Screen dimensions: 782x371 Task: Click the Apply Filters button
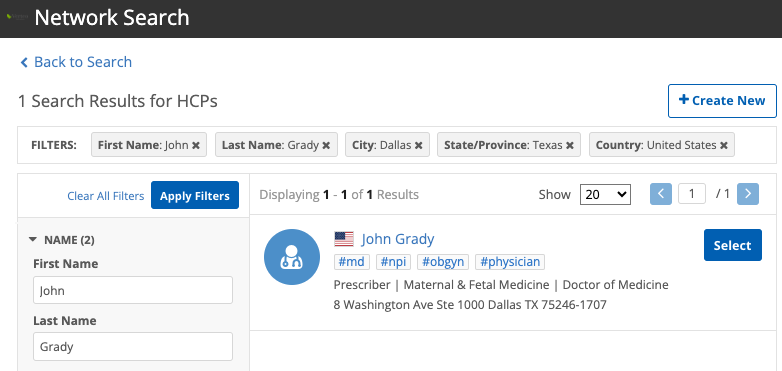[195, 195]
